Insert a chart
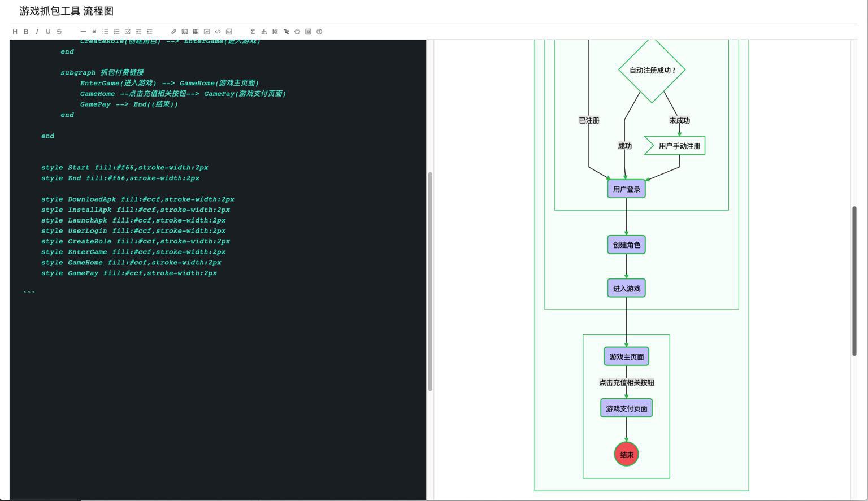Viewport: 868px width, 501px height. pyautogui.click(x=207, y=32)
